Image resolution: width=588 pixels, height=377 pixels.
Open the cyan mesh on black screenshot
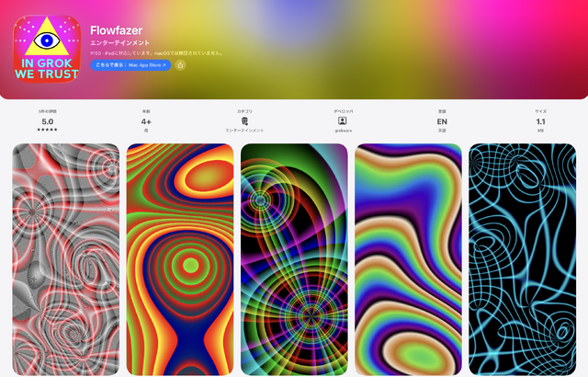pos(523,259)
